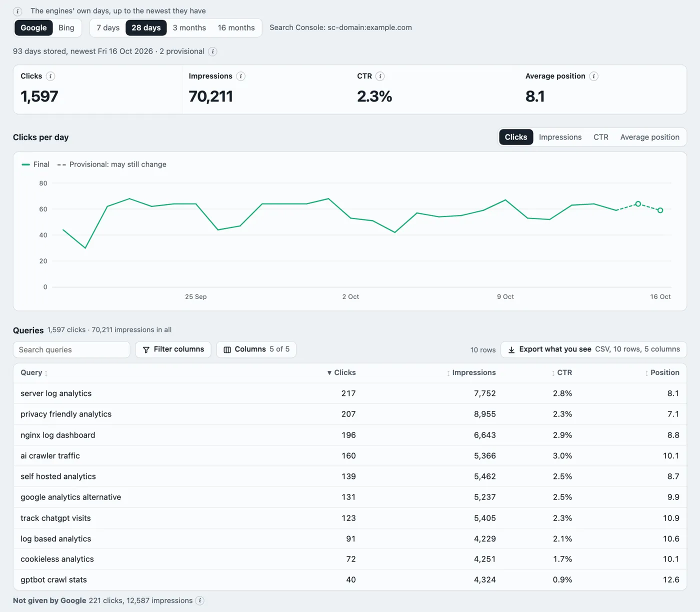Switch the chart to the CTR tab
This screenshot has height=612, width=700.
601,137
